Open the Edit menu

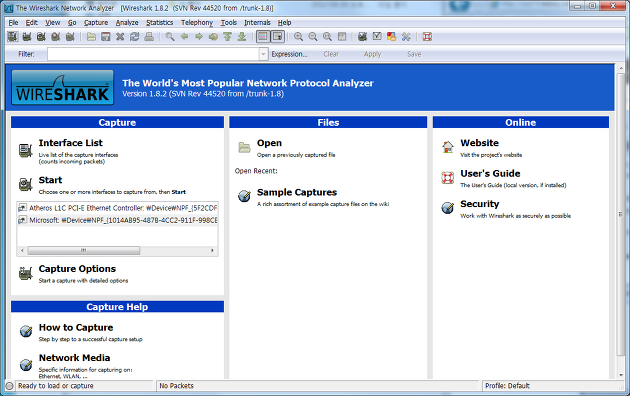tap(31, 22)
